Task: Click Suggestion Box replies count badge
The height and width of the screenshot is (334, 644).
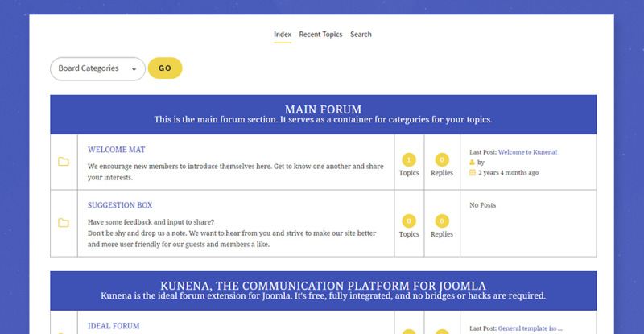Action: (442, 221)
